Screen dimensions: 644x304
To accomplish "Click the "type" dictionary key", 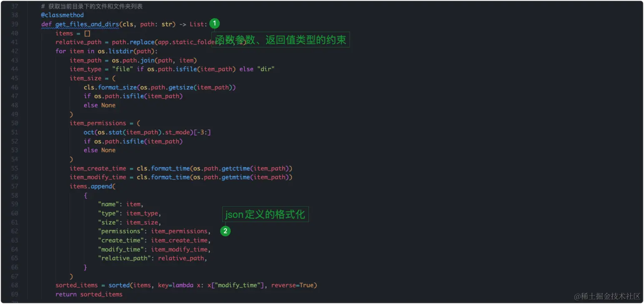I will (108, 213).
